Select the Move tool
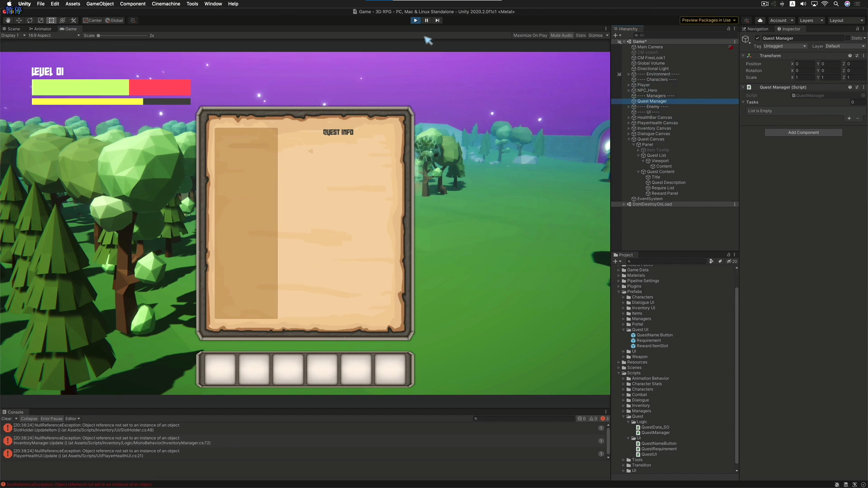The height and width of the screenshot is (488, 868). click(x=19, y=20)
